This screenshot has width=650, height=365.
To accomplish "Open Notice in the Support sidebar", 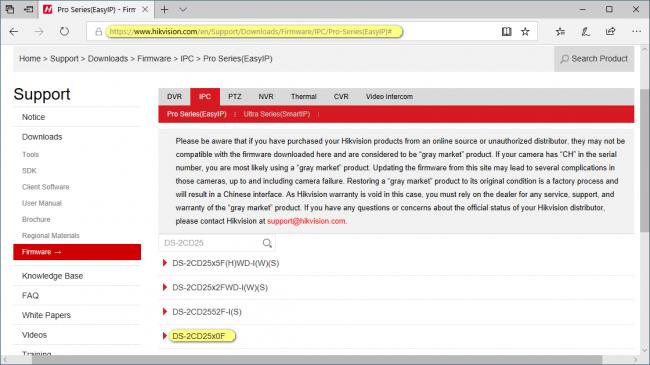I will pyautogui.click(x=33, y=117).
